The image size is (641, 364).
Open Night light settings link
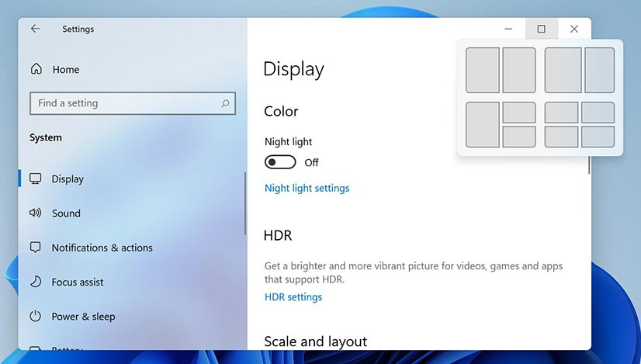click(x=307, y=188)
